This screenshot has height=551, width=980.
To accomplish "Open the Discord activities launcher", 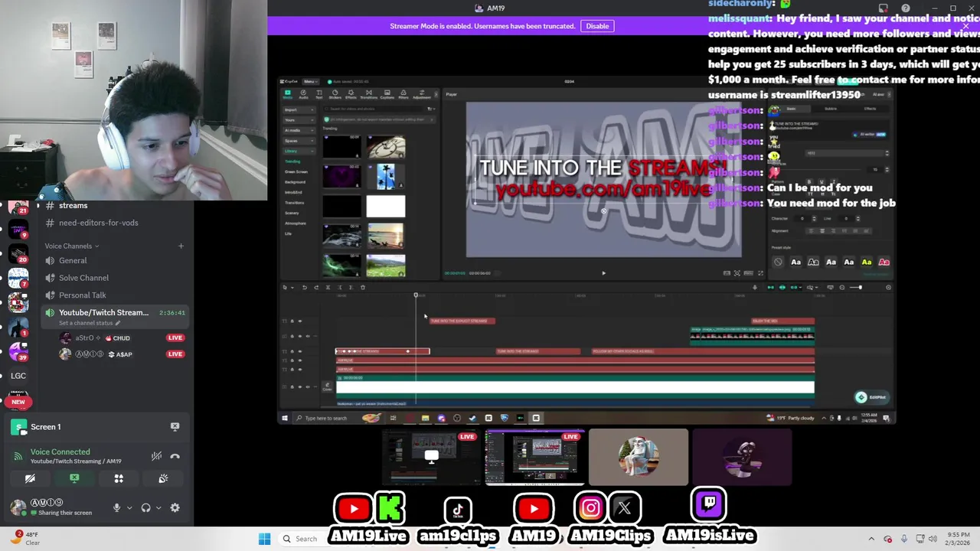I will click(x=119, y=478).
